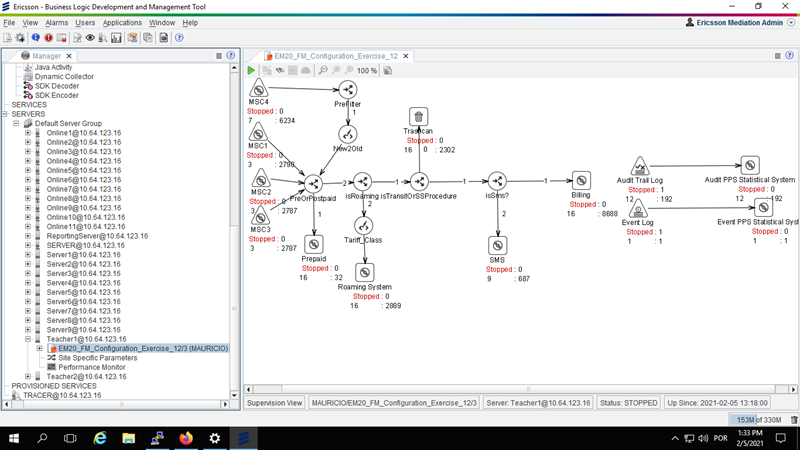
Task: Select Performance Monitor tree item
Action: 92,367
